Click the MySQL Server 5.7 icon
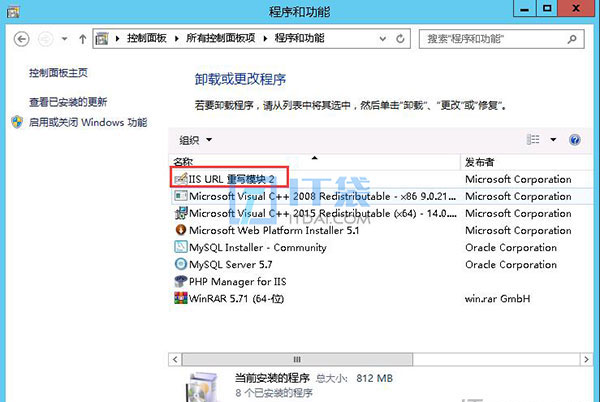The height and width of the screenshot is (402, 600). tap(181, 264)
